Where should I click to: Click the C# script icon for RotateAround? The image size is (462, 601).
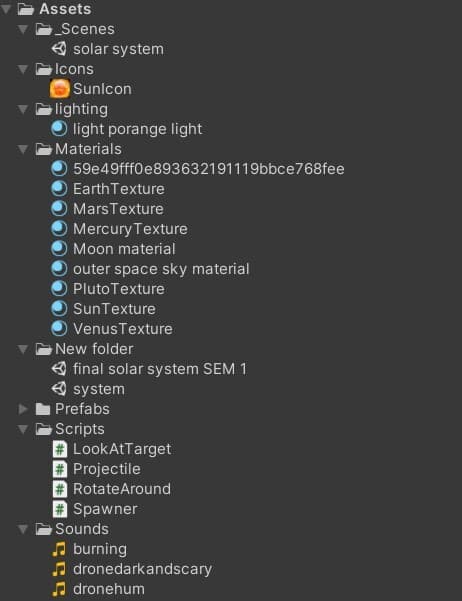(x=60, y=489)
